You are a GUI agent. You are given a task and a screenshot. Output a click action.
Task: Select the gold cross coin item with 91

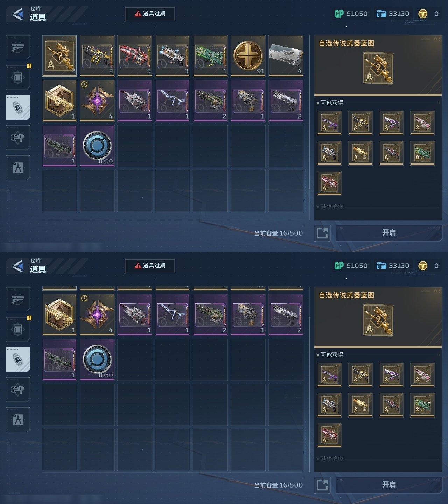(248, 56)
